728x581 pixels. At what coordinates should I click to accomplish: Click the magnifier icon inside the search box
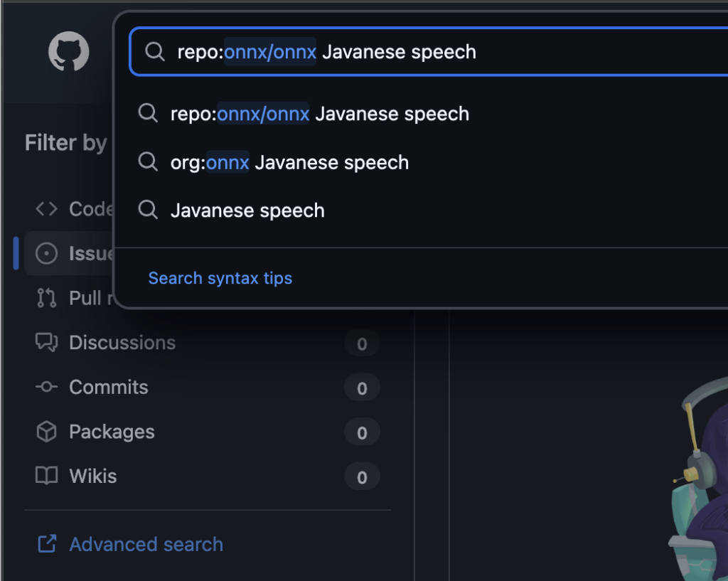(x=154, y=52)
